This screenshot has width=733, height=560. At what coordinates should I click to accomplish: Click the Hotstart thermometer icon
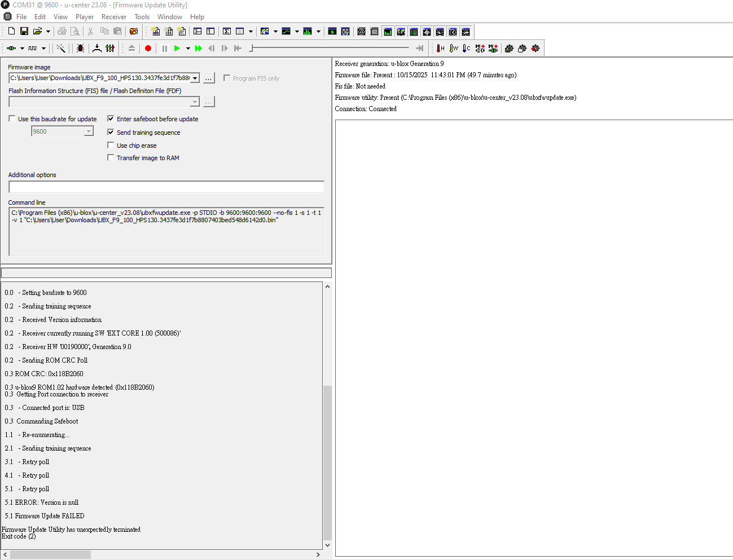[x=440, y=48]
